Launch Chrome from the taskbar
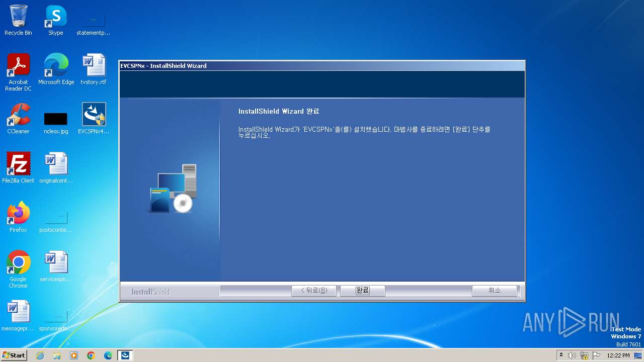The width and height of the screenshot is (644, 362). (91, 355)
